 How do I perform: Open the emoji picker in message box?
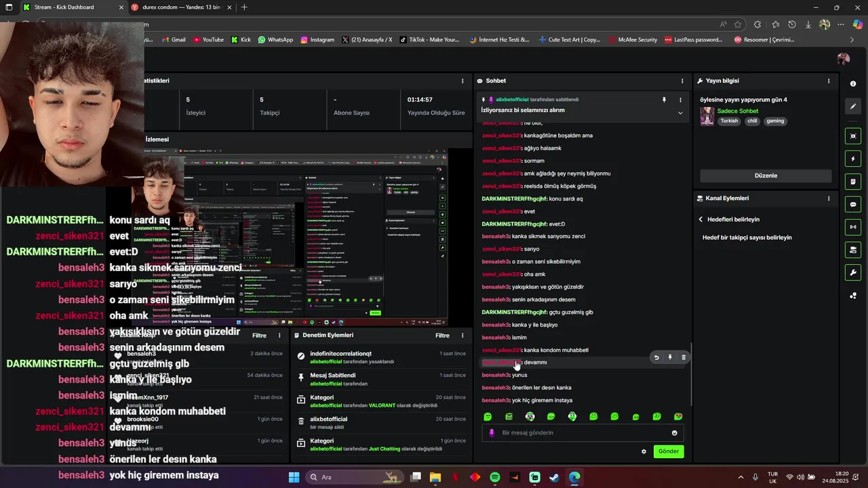[x=674, y=432]
